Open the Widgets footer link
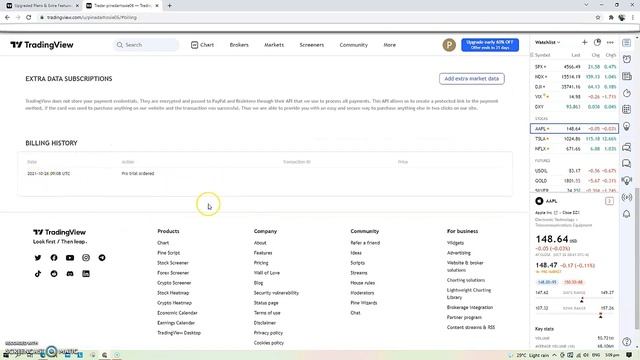The width and height of the screenshot is (640, 360). point(455,243)
